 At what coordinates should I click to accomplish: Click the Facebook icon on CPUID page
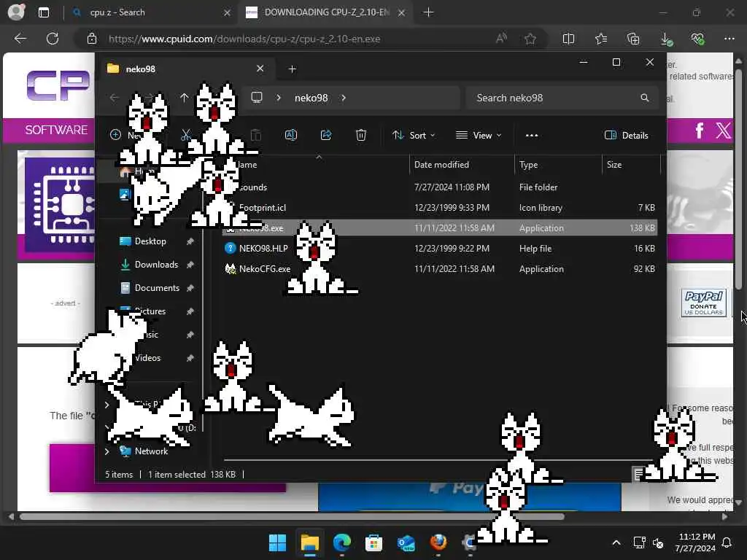(x=700, y=130)
